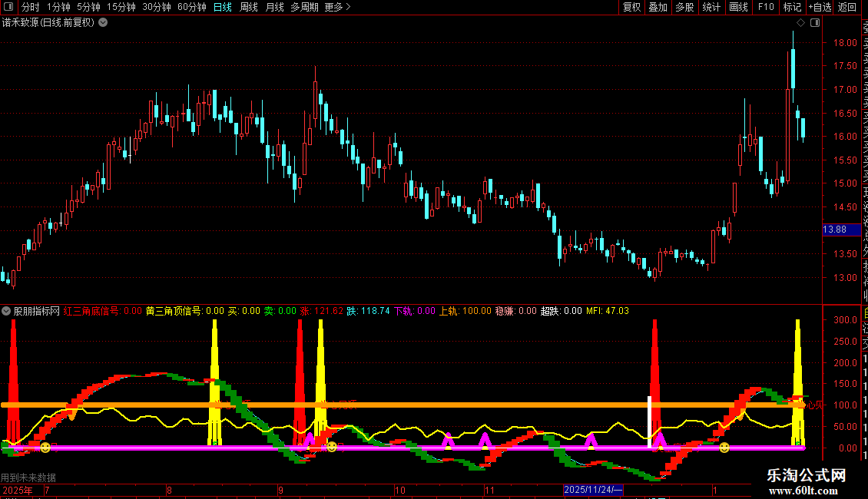Open stock name dropdown arrow beside 诺禾致源
This screenshot has width=868, height=499.
[x=103, y=23]
